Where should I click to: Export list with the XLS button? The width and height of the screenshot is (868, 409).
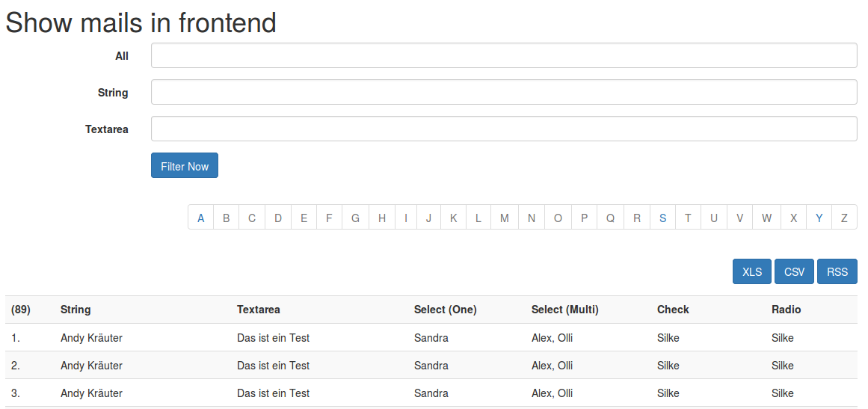(x=752, y=271)
